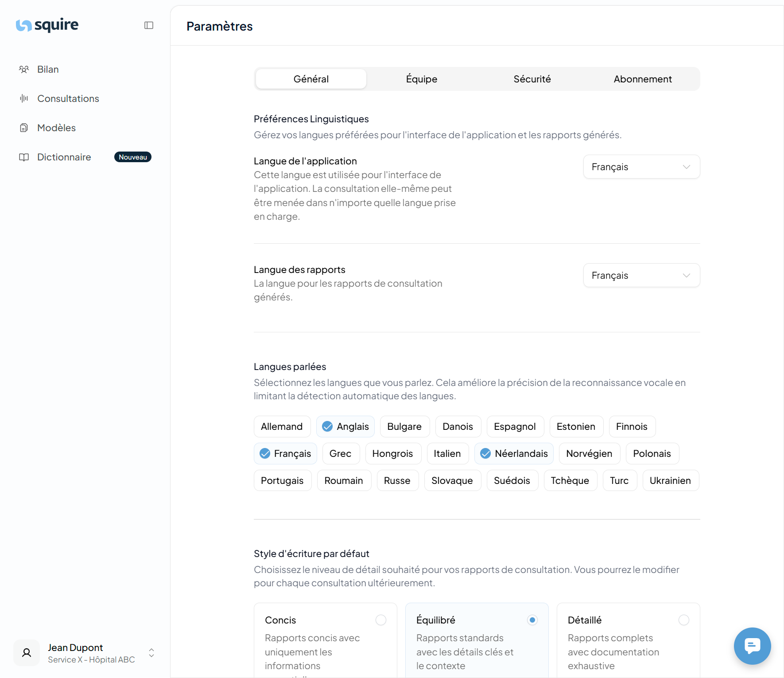Image resolution: width=784 pixels, height=678 pixels.
Task: Open the chat support bubble
Action: click(752, 646)
